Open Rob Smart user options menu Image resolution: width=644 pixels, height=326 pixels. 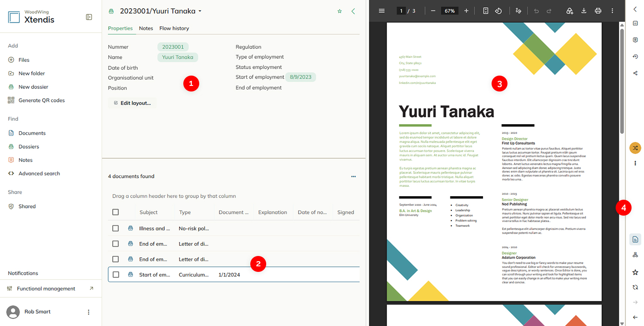tap(88, 312)
